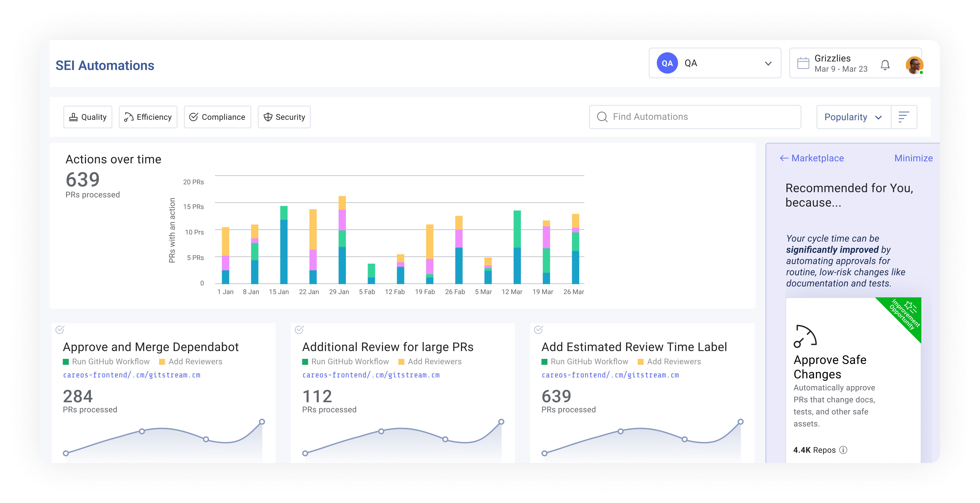Open gitstream.cm link under Approve and Merge Dependabot
The width and height of the screenshot is (980, 503).
click(x=132, y=375)
